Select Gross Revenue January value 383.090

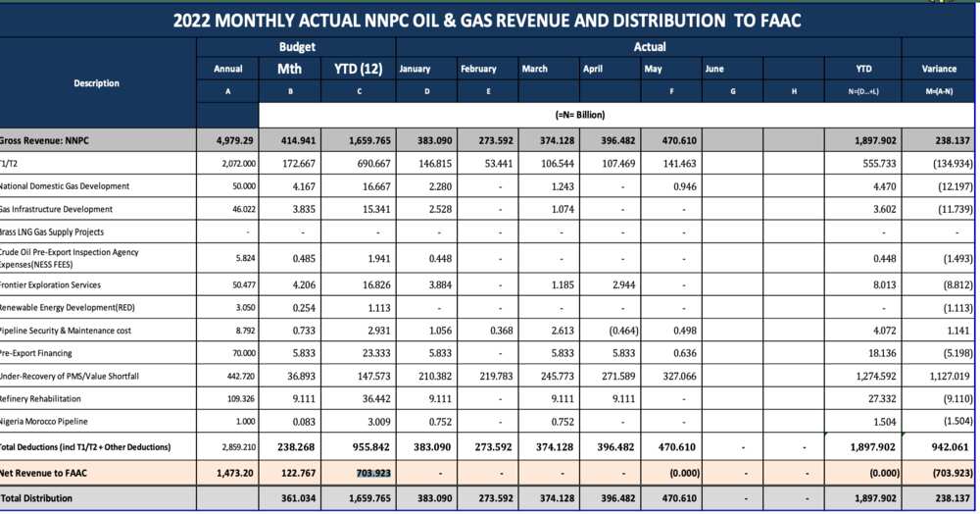pos(434,140)
